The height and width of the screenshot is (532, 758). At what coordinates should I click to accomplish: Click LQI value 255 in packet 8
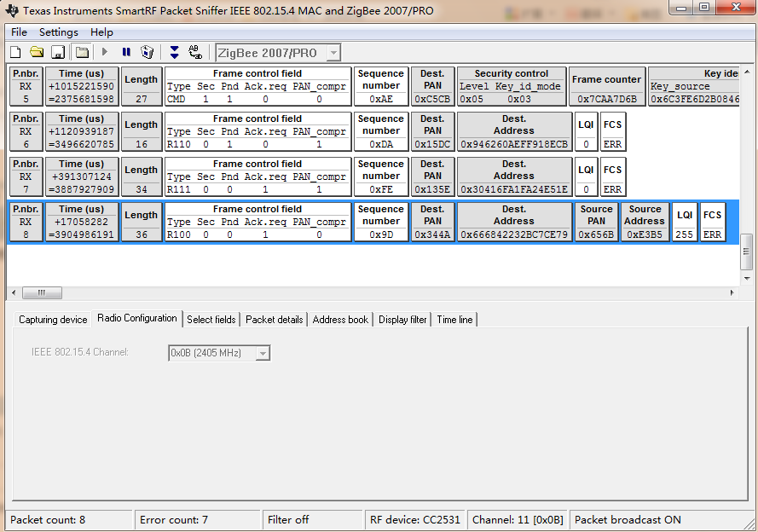point(684,234)
